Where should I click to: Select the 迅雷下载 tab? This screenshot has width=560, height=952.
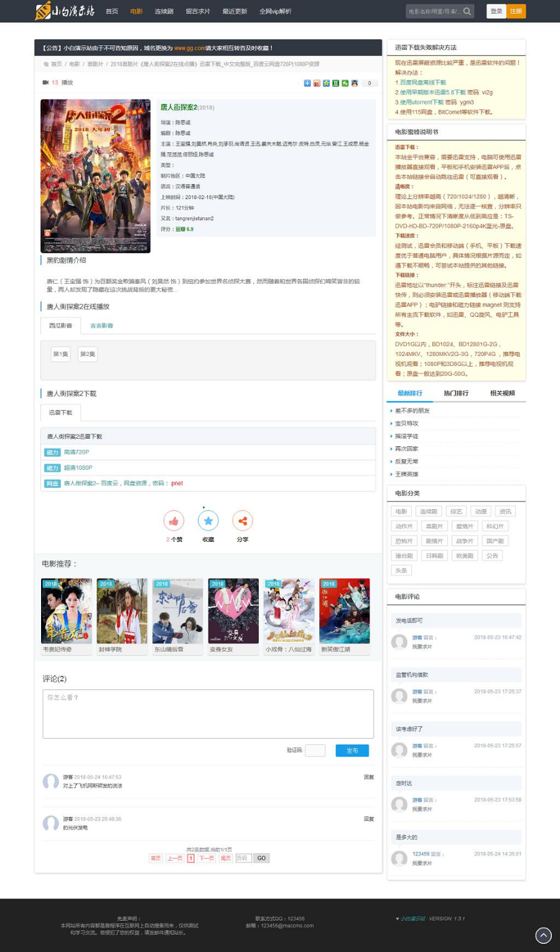[61, 413]
